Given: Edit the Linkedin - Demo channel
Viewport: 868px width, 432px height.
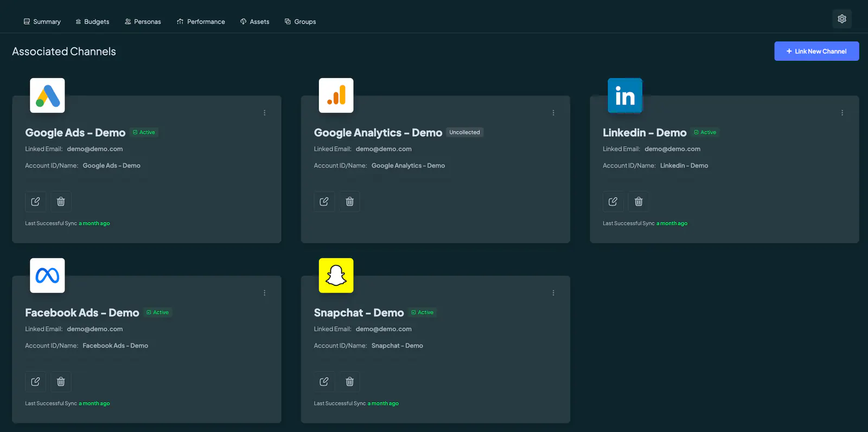Looking at the screenshot, I should (x=613, y=201).
